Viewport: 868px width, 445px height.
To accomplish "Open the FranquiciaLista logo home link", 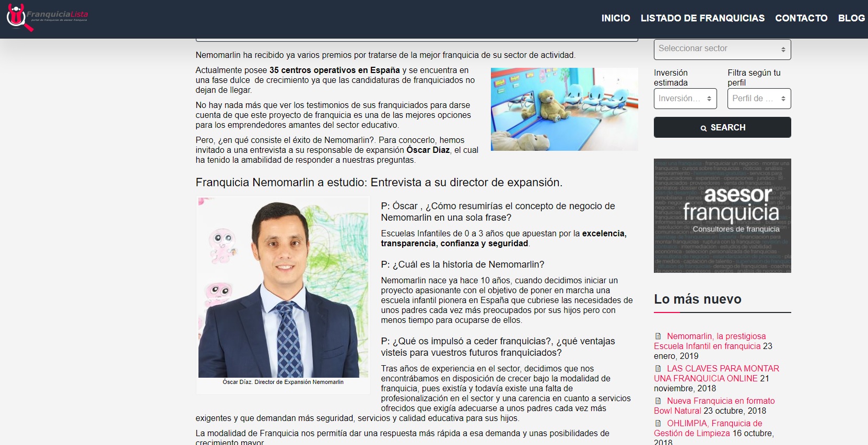I will (x=47, y=17).
